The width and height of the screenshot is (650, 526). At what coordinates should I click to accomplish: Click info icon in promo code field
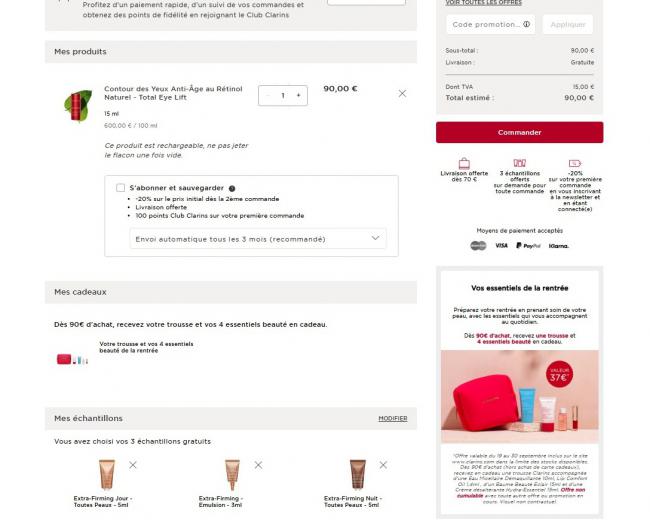(x=526, y=24)
